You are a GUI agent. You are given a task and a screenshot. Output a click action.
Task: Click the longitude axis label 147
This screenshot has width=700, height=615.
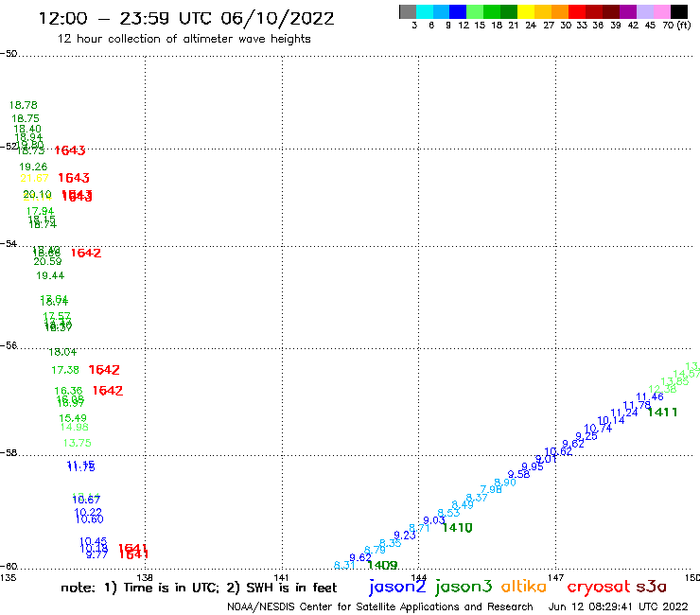tap(556, 577)
